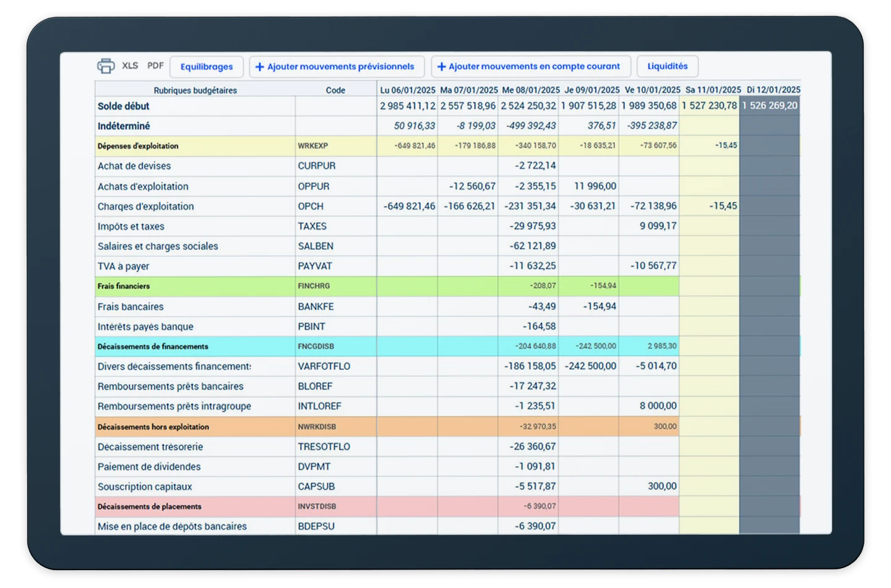Image resolution: width=891 pixels, height=588 pixels.
Task: Click the Salaires et charges sociales row
Action: [158, 247]
